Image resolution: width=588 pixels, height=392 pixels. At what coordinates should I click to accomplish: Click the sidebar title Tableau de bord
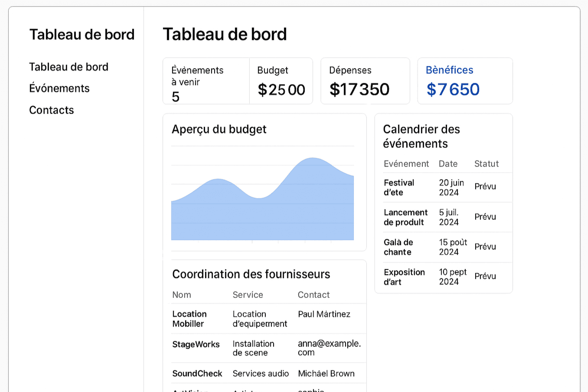[x=82, y=34]
